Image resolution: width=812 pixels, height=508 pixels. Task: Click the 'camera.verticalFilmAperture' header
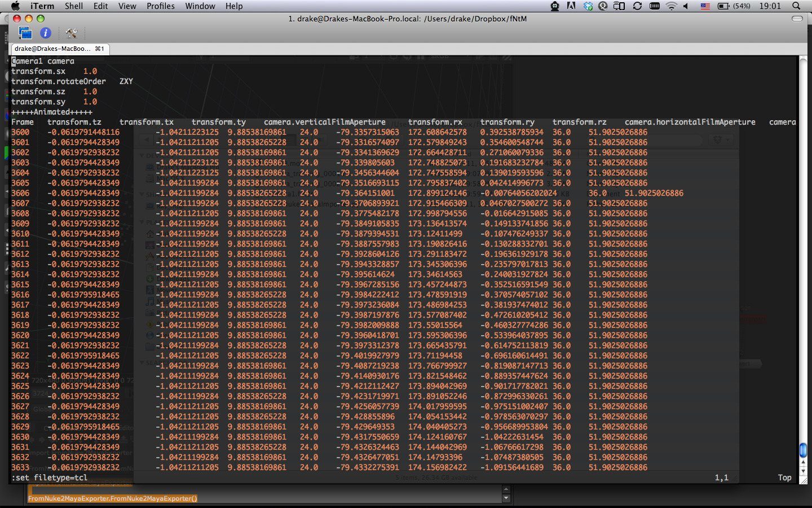325,122
